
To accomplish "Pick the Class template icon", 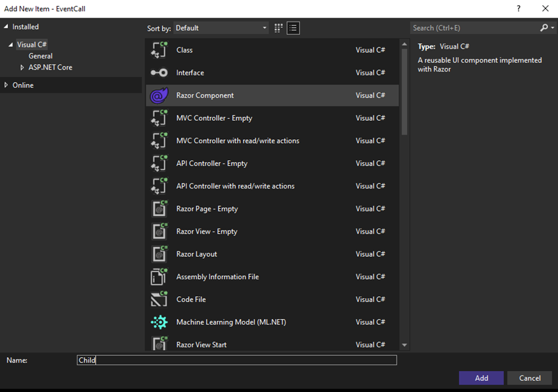I will [x=159, y=50].
